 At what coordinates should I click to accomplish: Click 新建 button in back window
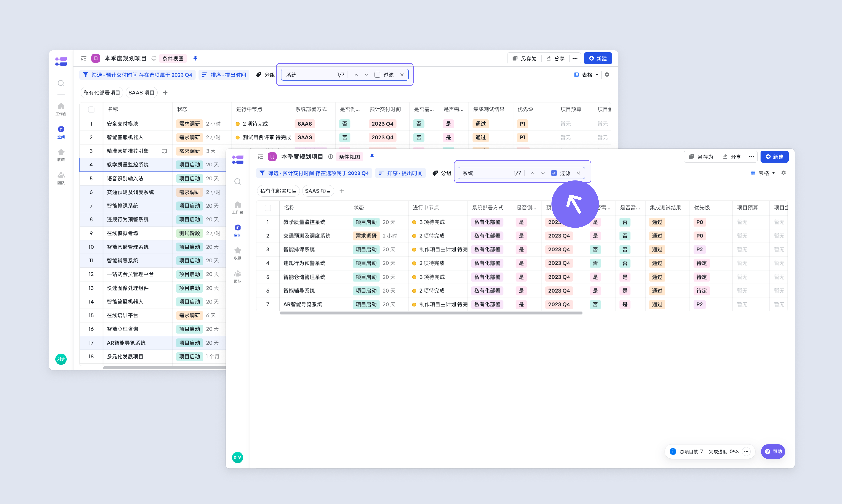[598, 58]
